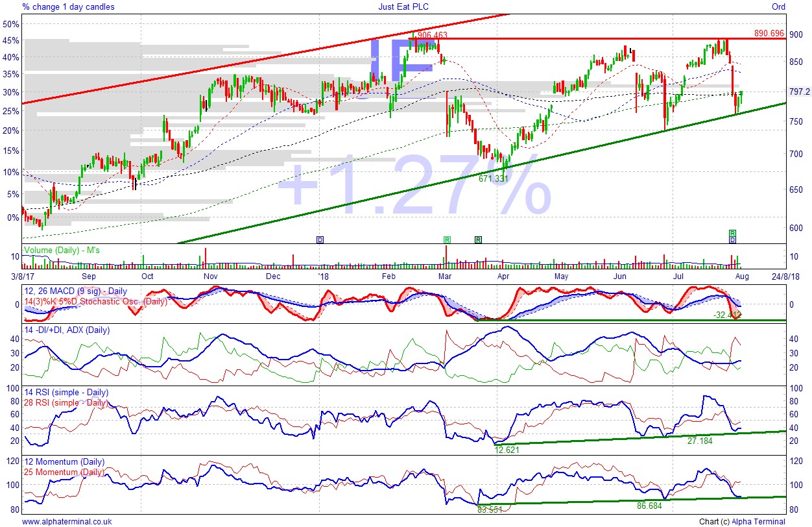
Task: Select the '% change 1 day candles' label
Action: coord(68,7)
